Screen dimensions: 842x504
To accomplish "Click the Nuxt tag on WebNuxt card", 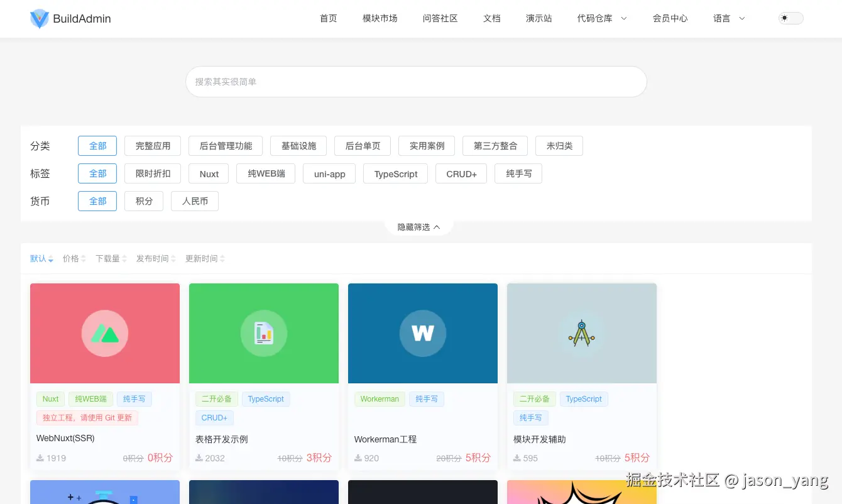I will coord(50,399).
